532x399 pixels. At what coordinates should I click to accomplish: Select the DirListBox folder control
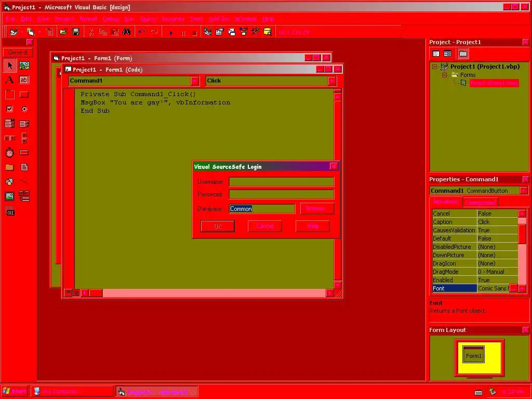[x=10, y=167]
